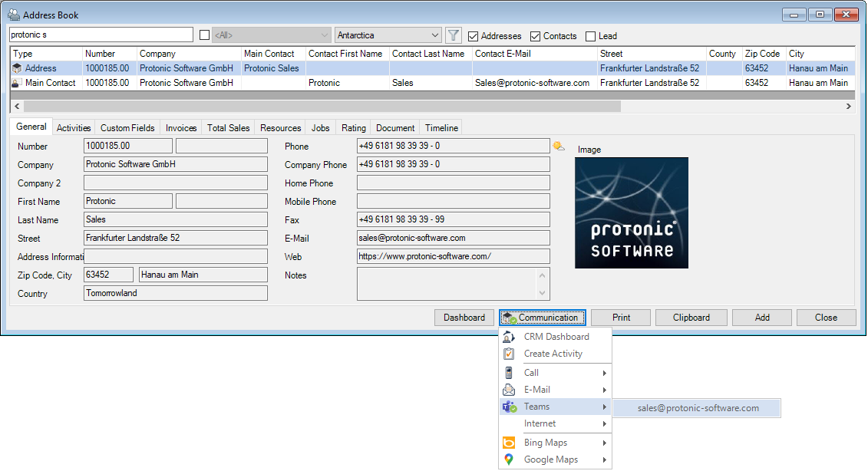Click the Protonic Software logo image
This screenshot has width=868, height=471.
click(632, 212)
